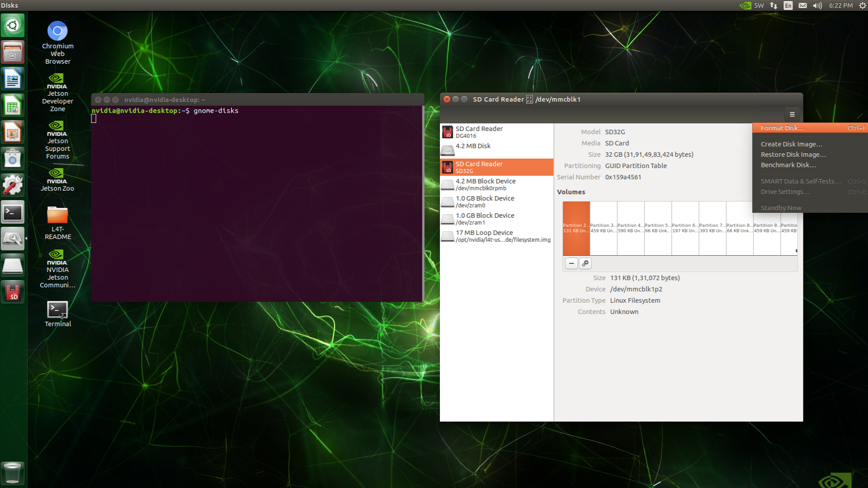
Task: Open the volume indicator in top bar
Action: pos(817,5)
